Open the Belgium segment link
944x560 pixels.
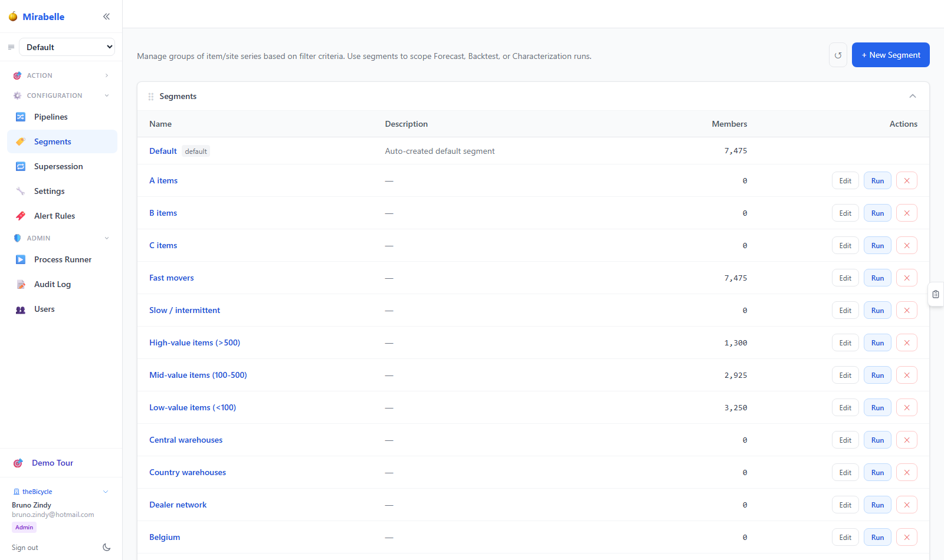[x=165, y=537]
